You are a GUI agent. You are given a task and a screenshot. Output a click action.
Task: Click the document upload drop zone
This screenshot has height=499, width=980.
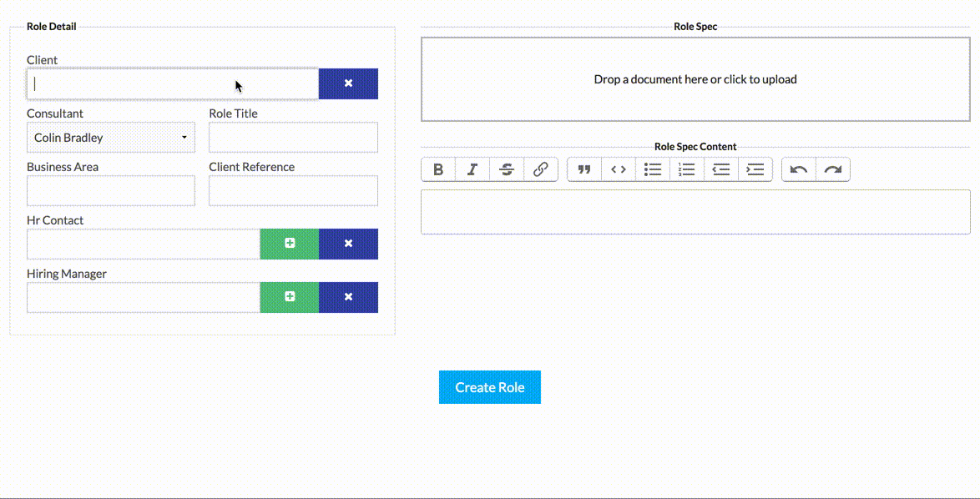tap(695, 79)
